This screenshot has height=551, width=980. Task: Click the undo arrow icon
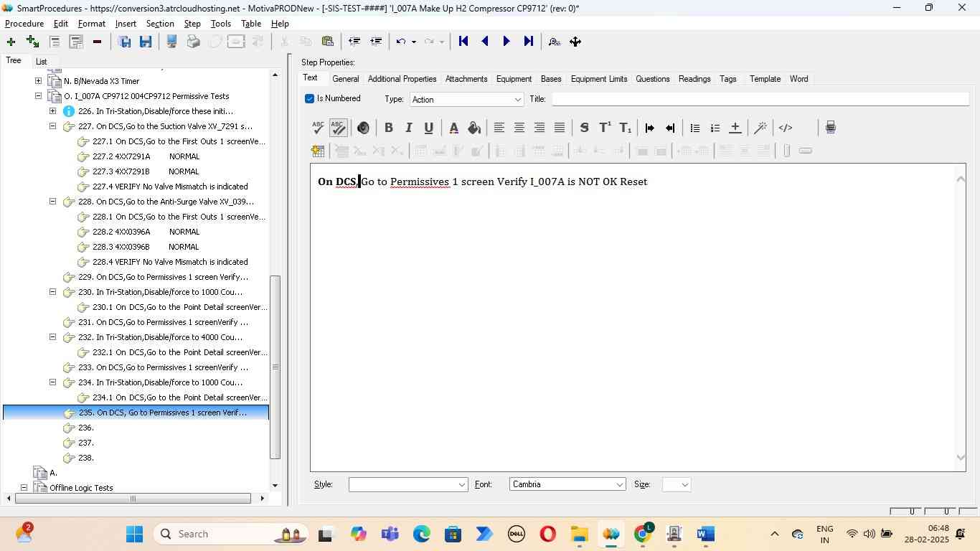(401, 42)
